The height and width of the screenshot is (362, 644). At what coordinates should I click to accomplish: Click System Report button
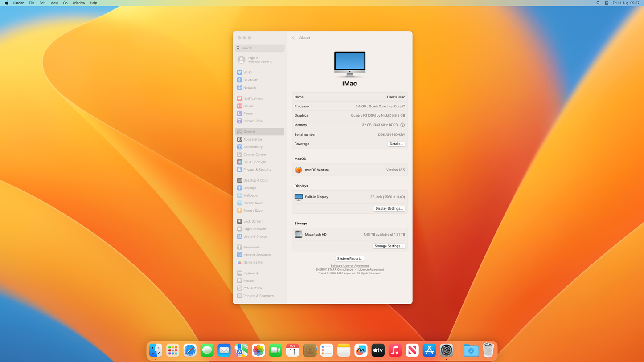[350, 259]
